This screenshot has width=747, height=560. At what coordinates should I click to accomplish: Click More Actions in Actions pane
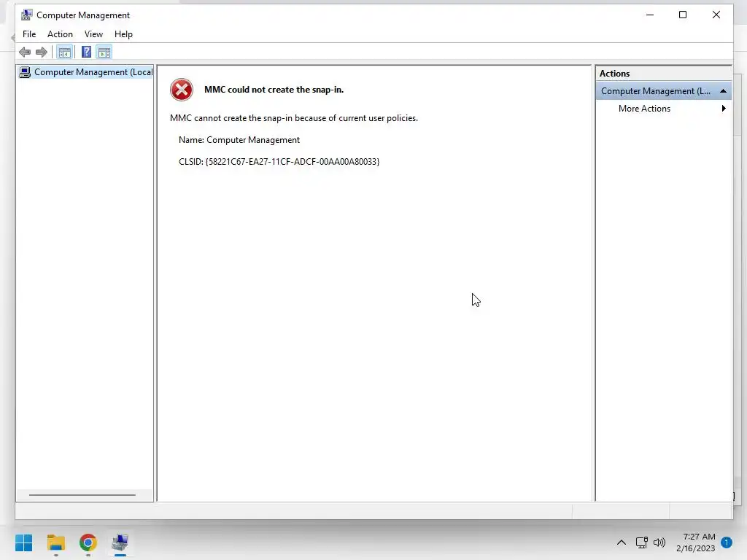click(x=644, y=109)
